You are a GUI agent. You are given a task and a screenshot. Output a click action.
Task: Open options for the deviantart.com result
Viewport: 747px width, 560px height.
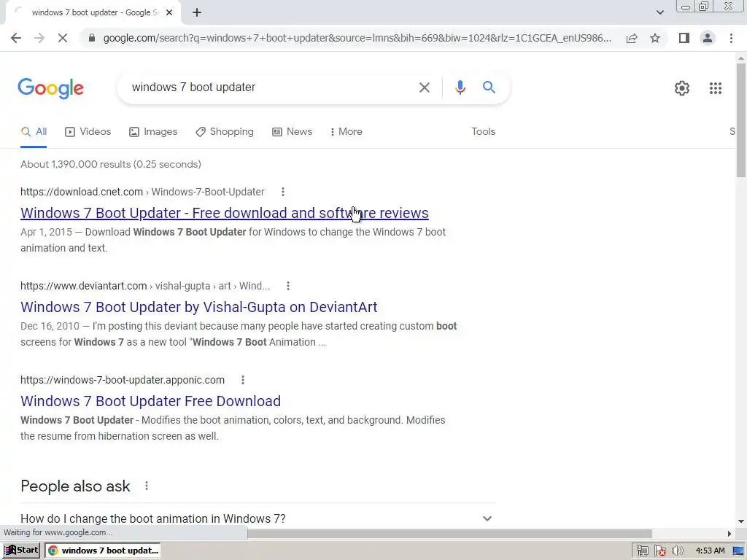pyautogui.click(x=287, y=286)
